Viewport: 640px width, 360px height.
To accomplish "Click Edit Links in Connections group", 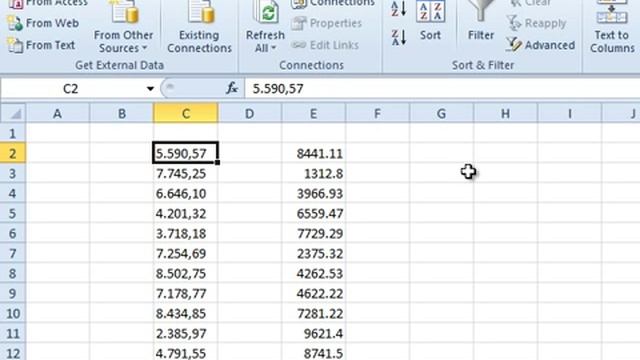I will point(325,45).
